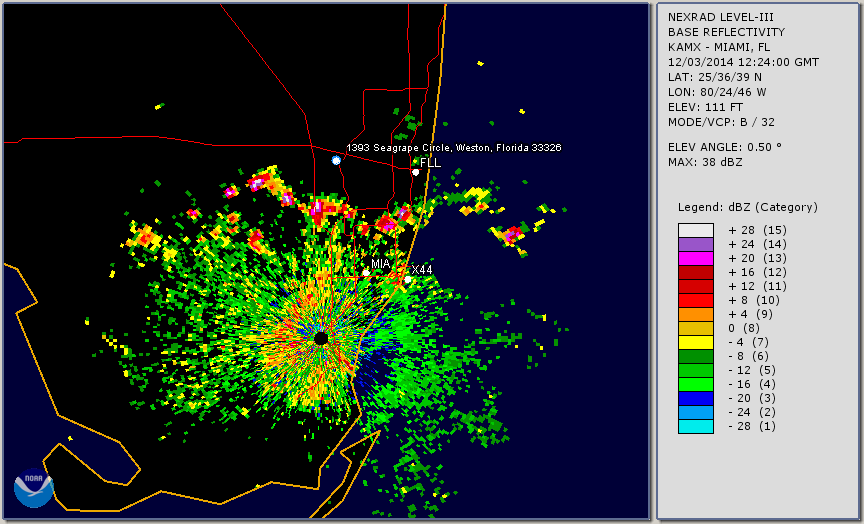This screenshot has height=524, width=864.
Task: Select the 0 (8) gold legend swatch
Action: point(695,328)
